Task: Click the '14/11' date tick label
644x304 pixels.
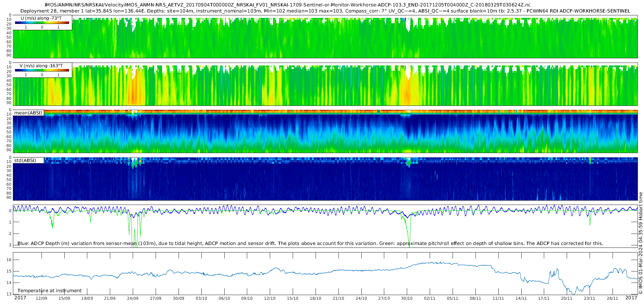Action: pyautogui.click(x=521, y=298)
